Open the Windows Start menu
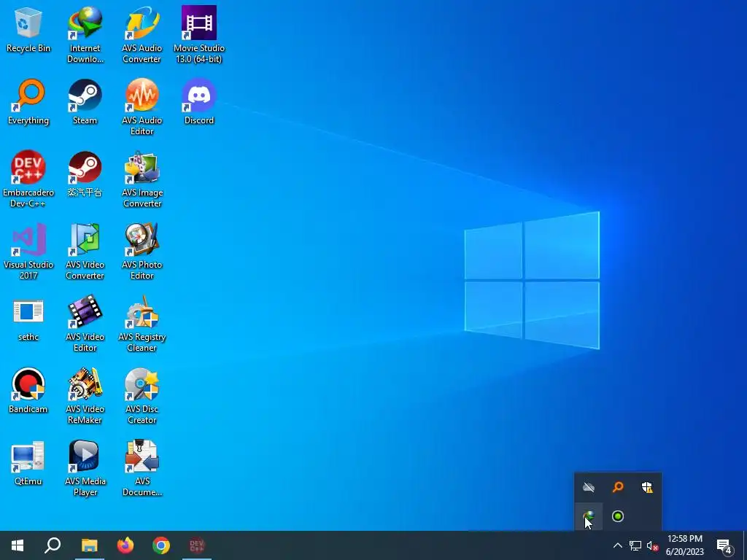Image resolution: width=747 pixels, height=560 pixels. [x=18, y=545]
